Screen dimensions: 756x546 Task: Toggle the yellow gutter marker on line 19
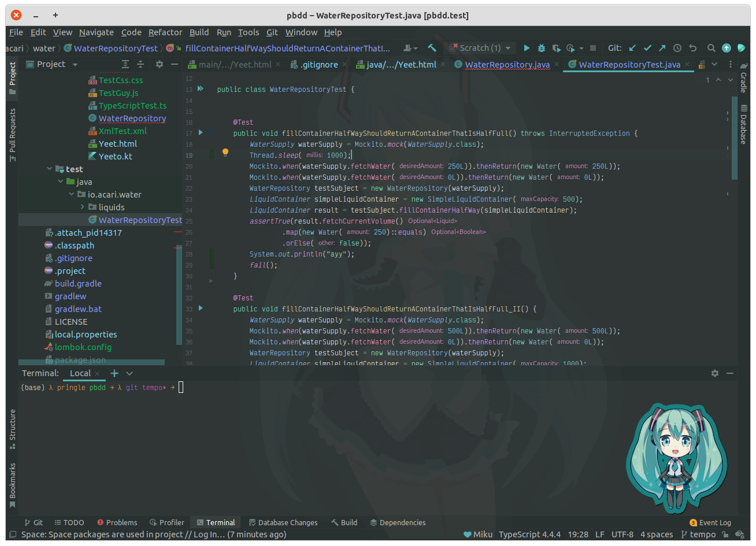click(225, 151)
